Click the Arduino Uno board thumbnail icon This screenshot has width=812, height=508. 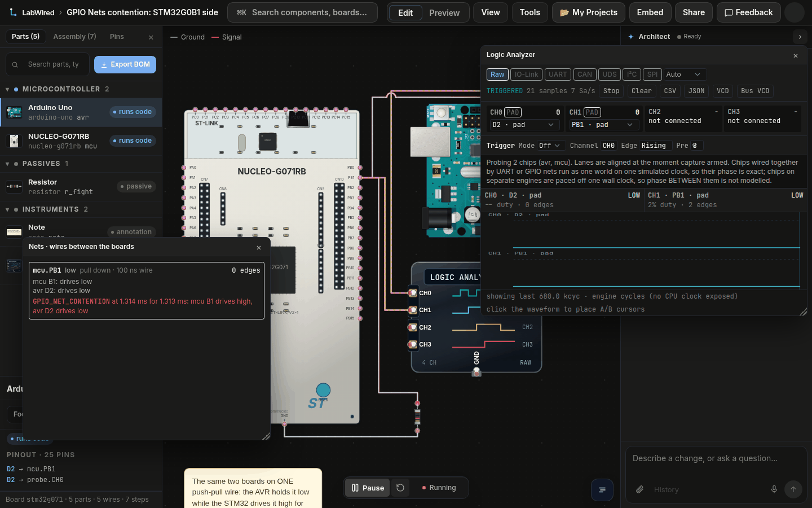[x=14, y=112]
